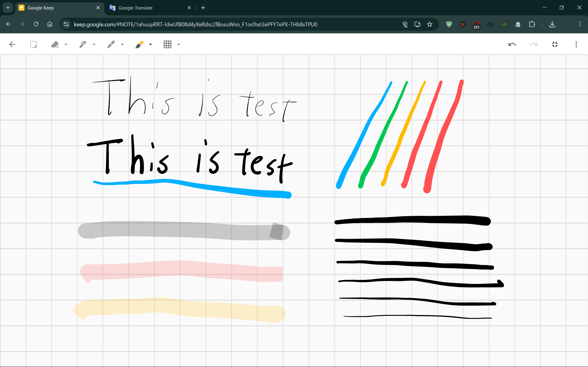
Task: Exit fullscreen drawing mode
Action: (x=555, y=44)
